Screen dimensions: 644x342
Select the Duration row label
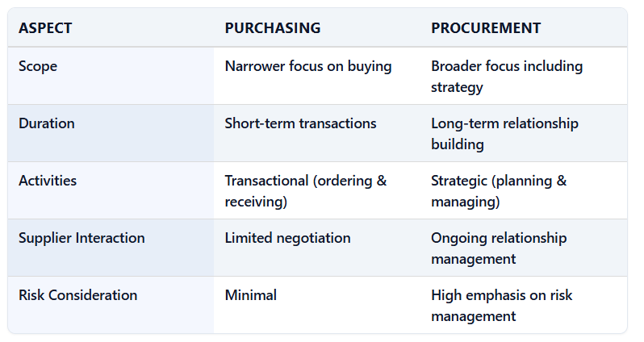pos(46,123)
